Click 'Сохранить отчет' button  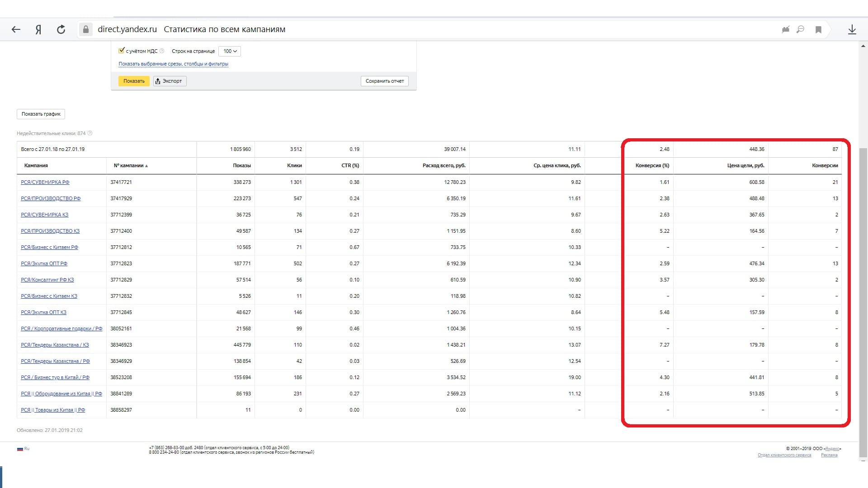click(x=384, y=81)
